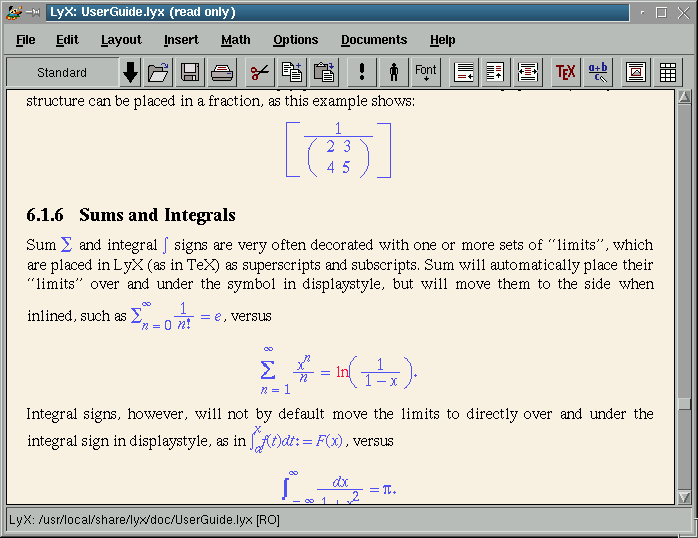Open the Layout menu
The image size is (698, 538).
[121, 40]
